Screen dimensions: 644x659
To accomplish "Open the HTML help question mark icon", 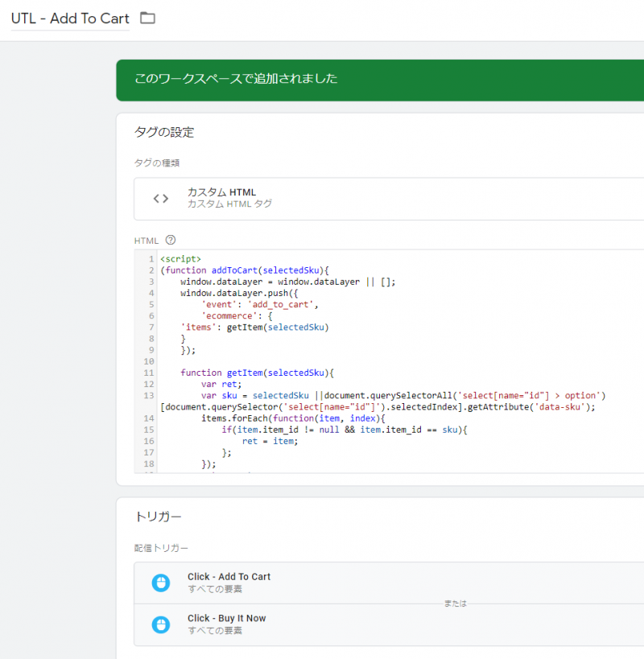I will (x=170, y=240).
